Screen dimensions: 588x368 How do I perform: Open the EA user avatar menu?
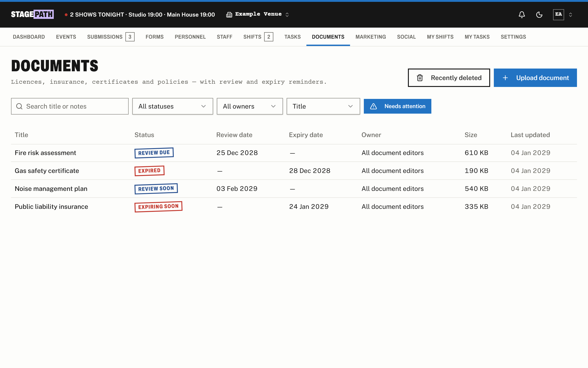tap(558, 14)
